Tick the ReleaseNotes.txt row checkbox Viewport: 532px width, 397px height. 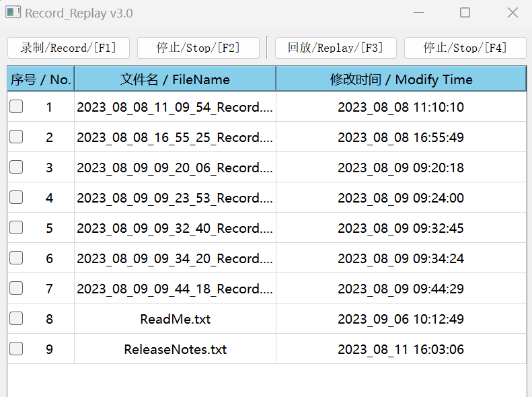tap(16, 349)
